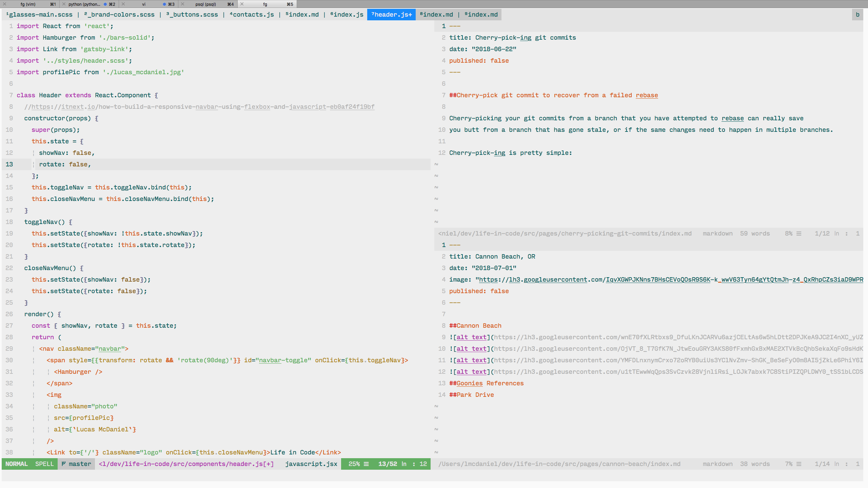The height and width of the screenshot is (488, 868).
Task: Click the NORMAL mode indicator
Action: pyautogui.click(x=16, y=464)
